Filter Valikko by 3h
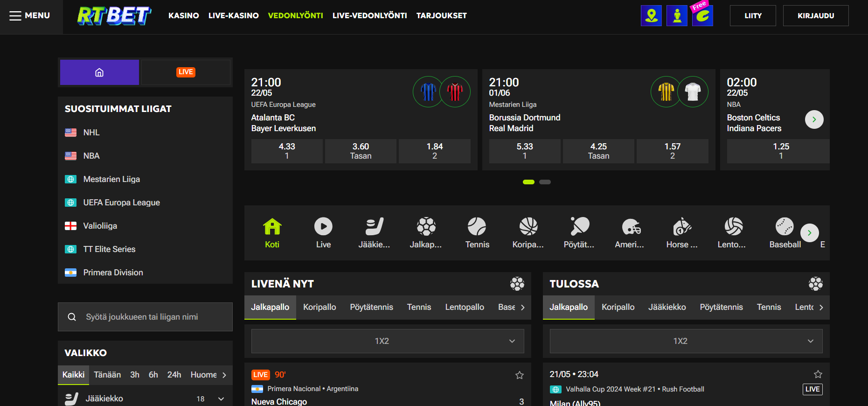 135,375
